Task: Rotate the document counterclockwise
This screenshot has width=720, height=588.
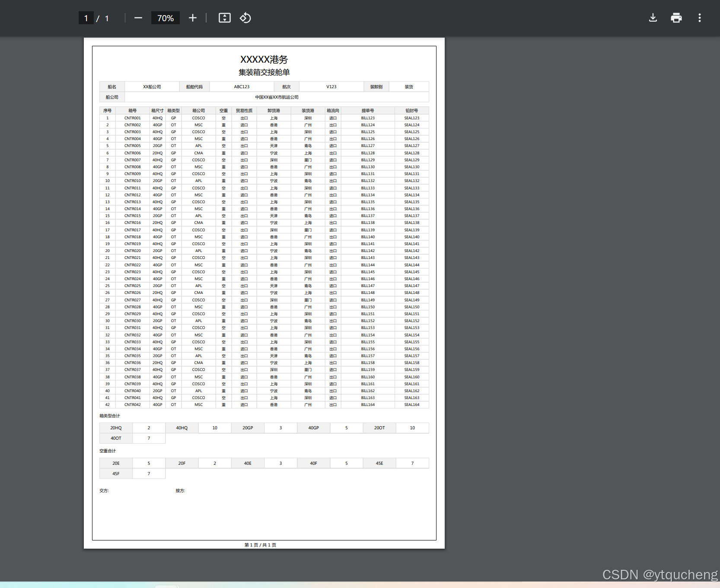Action: (245, 18)
